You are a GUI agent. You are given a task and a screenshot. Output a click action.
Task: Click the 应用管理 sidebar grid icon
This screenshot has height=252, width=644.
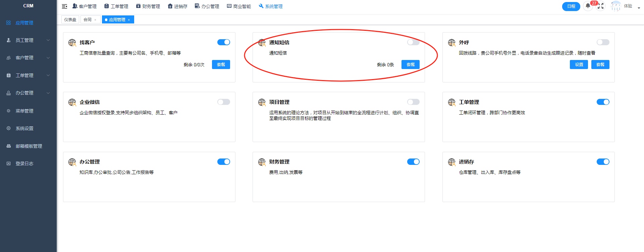coord(9,23)
